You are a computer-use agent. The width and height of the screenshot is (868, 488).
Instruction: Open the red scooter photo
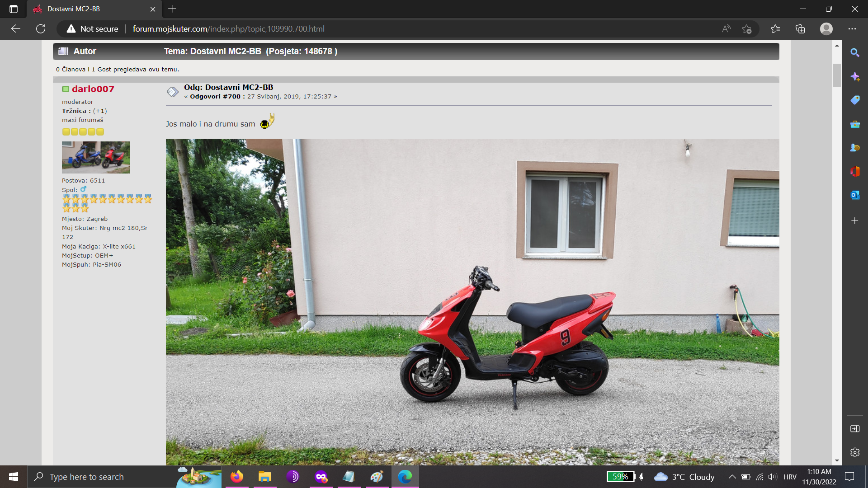coord(472,302)
